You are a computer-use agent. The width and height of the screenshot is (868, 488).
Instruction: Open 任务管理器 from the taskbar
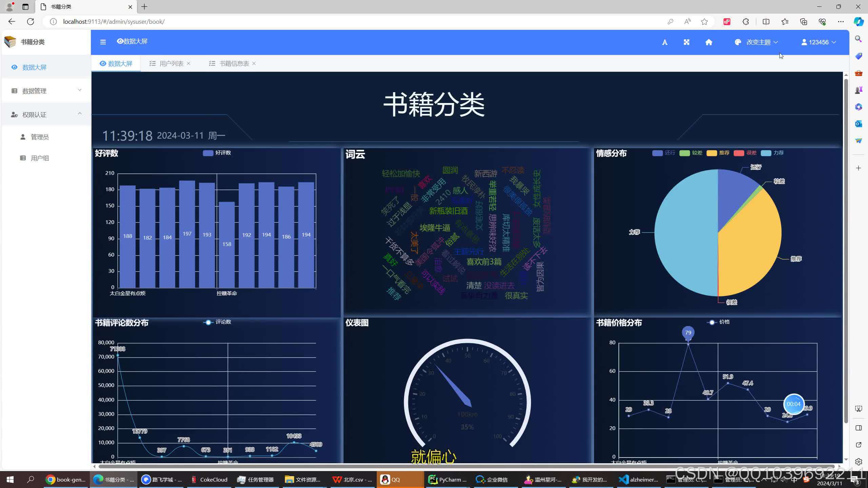click(256, 480)
